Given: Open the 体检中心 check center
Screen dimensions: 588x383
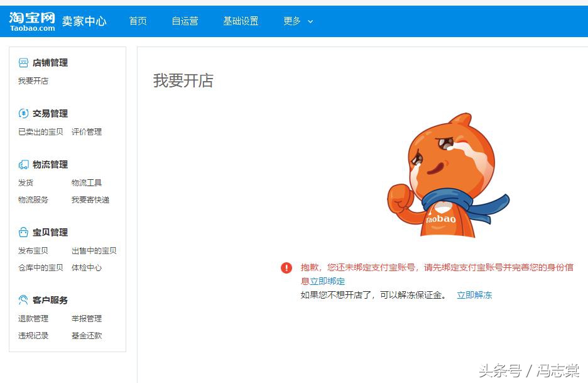Looking at the screenshot, I should tap(87, 267).
